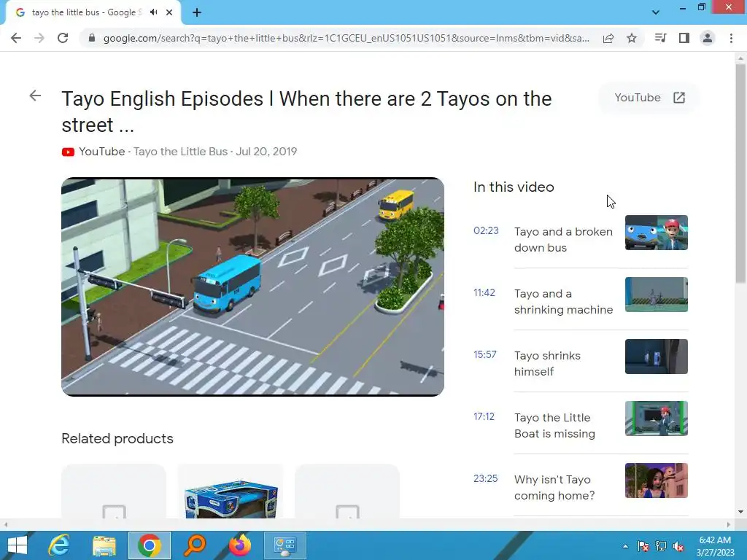Screen dimensions: 747x560
Task: Open thumbnail for Little Boat is missing
Action: (x=656, y=418)
